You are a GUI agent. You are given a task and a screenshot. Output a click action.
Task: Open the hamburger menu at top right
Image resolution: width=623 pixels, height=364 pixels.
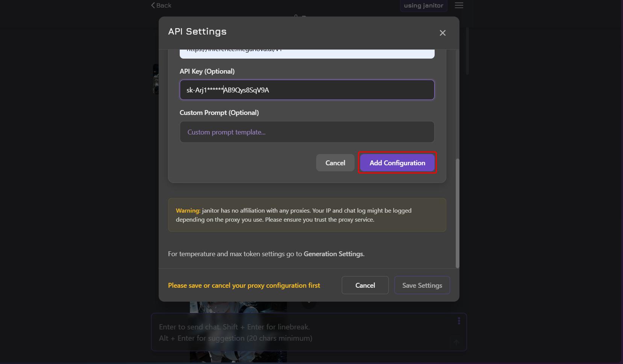point(459,5)
